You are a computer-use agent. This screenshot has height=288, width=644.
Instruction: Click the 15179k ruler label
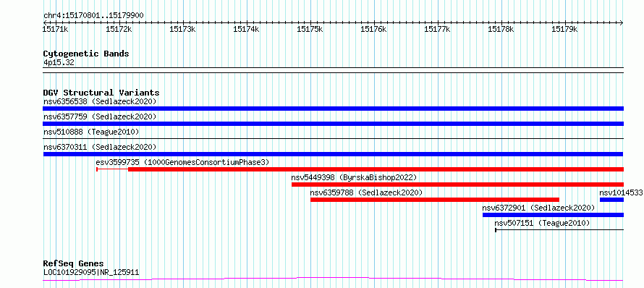(564, 29)
